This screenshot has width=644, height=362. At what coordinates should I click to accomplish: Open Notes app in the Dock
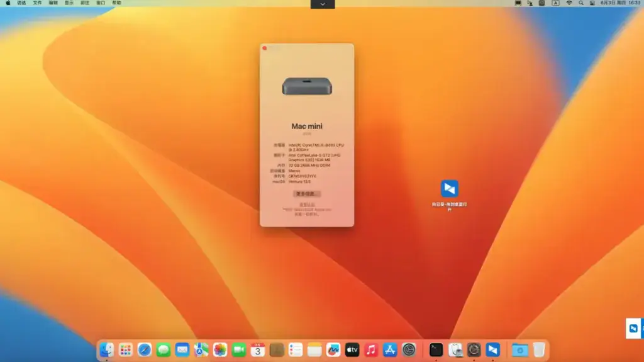(314, 349)
